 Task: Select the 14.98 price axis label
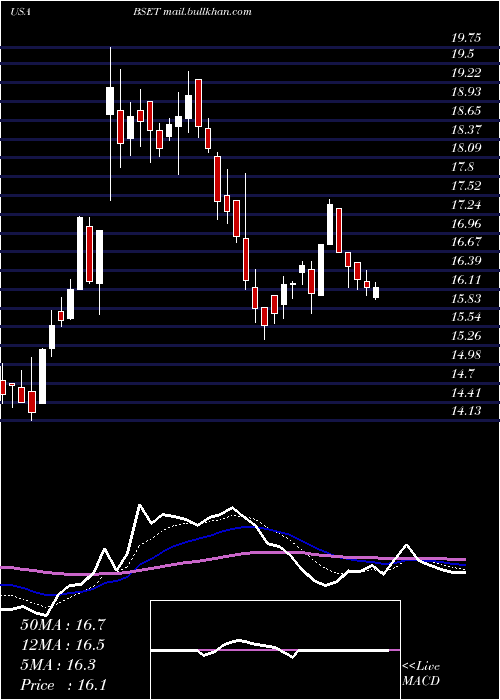466,355
